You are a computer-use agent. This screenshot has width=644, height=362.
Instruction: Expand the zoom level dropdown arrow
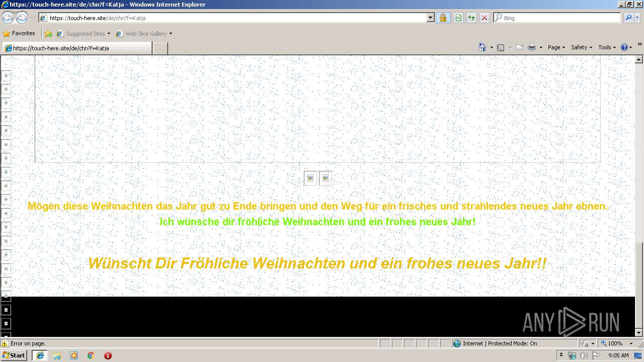pyautogui.click(x=631, y=343)
